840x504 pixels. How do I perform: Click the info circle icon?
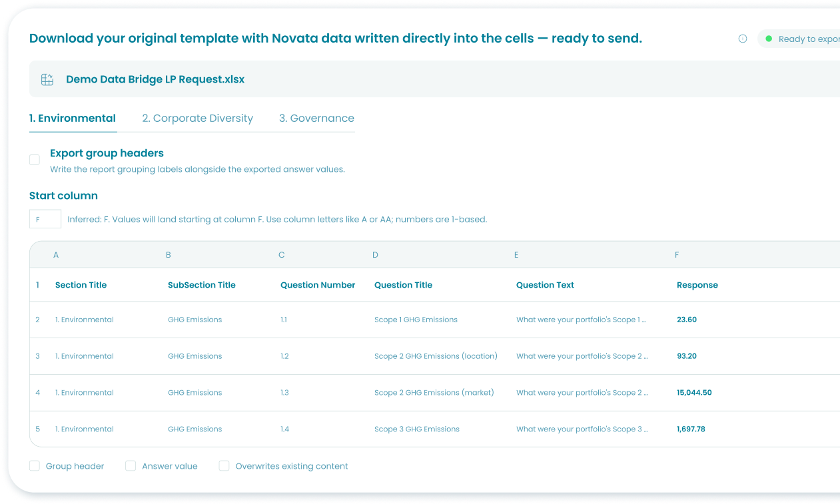click(x=743, y=39)
